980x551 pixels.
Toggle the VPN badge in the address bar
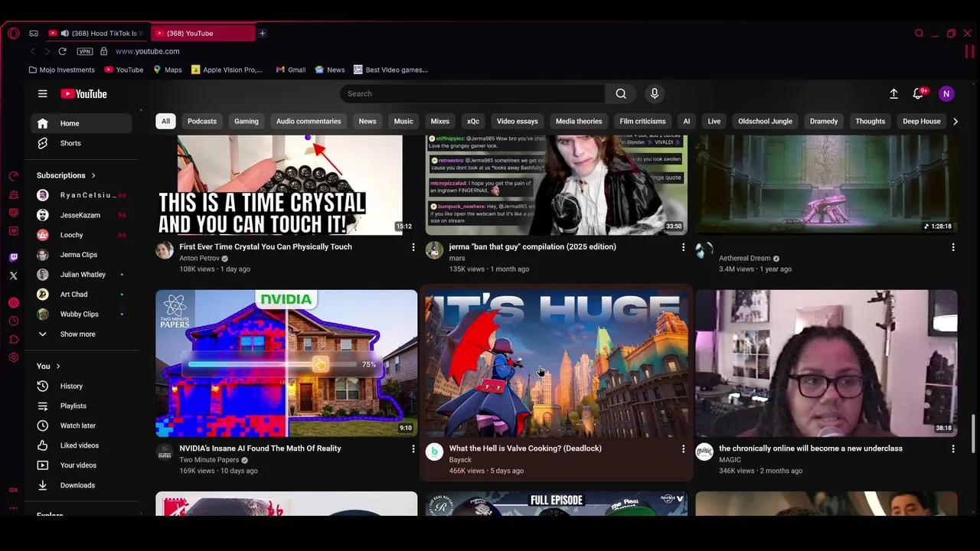[85, 51]
